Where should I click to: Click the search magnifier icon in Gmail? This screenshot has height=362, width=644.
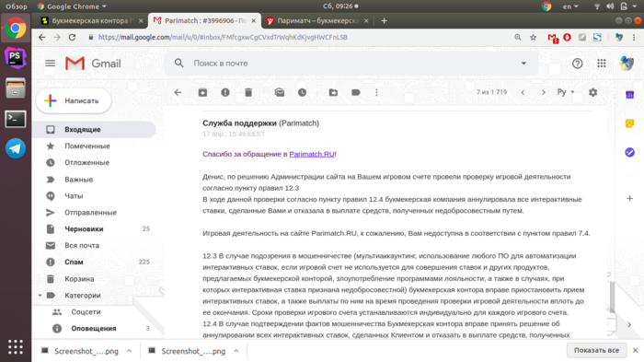(x=178, y=63)
